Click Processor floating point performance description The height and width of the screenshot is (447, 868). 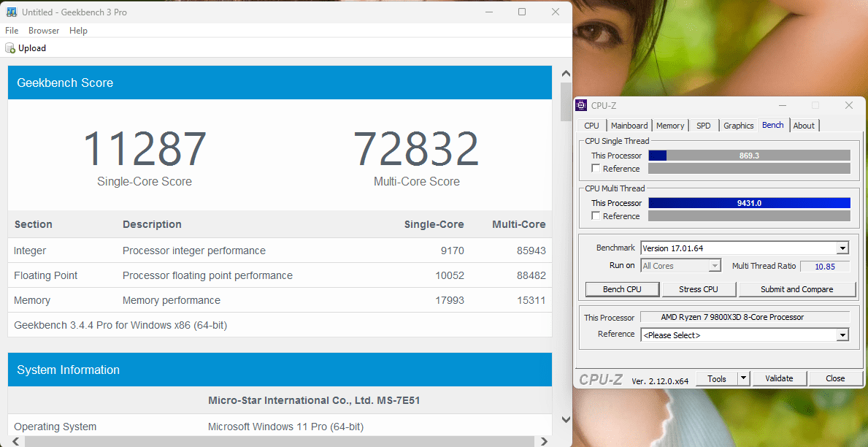(207, 275)
